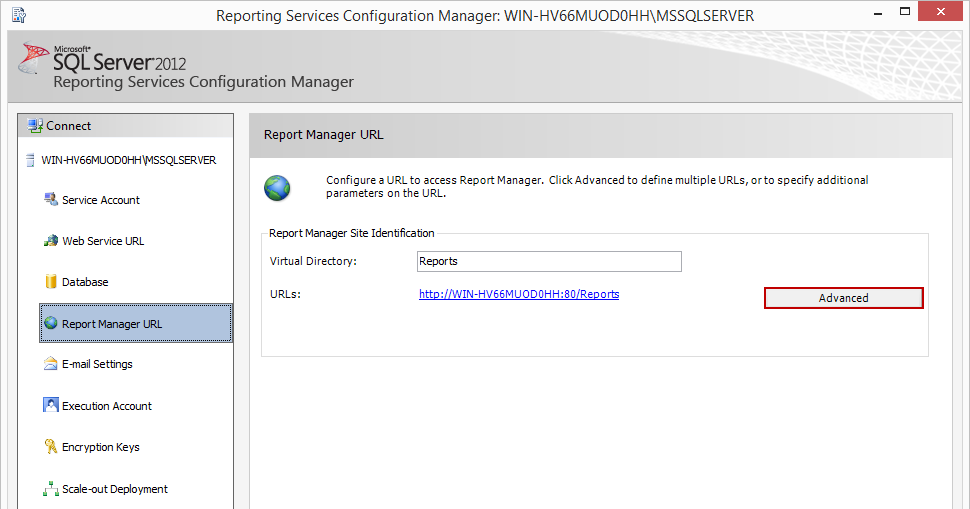Open the Encryption Keys icon

[51, 447]
